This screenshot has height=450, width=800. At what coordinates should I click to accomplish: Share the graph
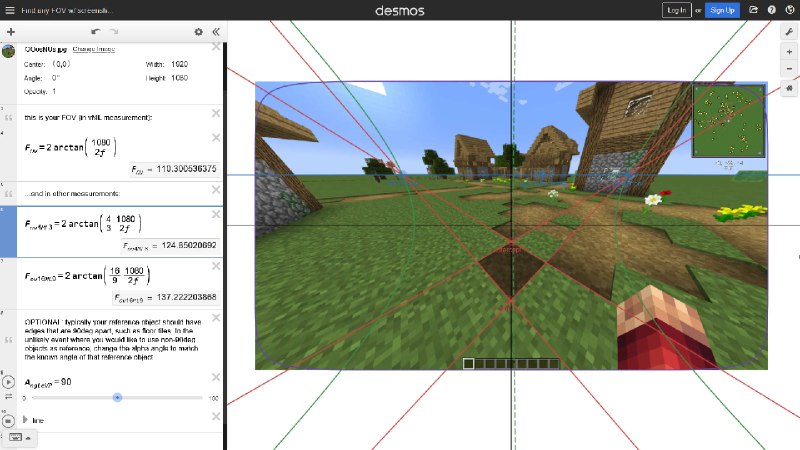click(x=753, y=10)
